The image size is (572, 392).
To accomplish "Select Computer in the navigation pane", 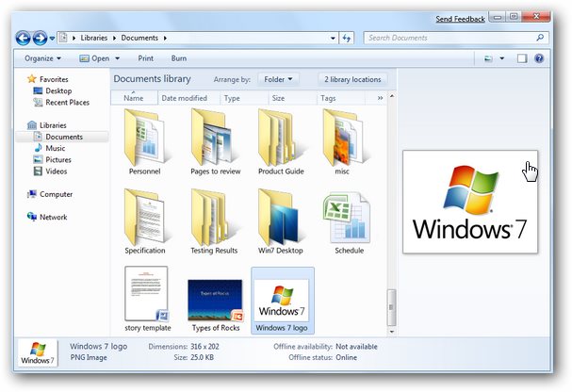I will [x=50, y=194].
